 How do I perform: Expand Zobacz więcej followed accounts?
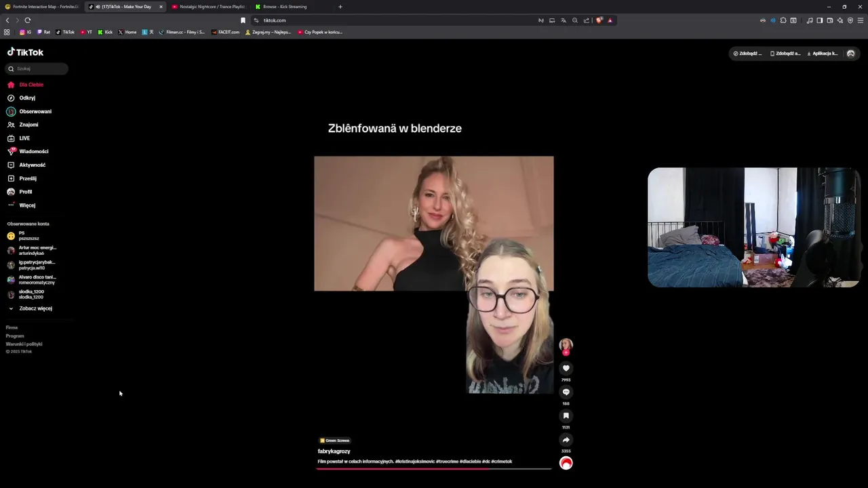click(x=29, y=308)
